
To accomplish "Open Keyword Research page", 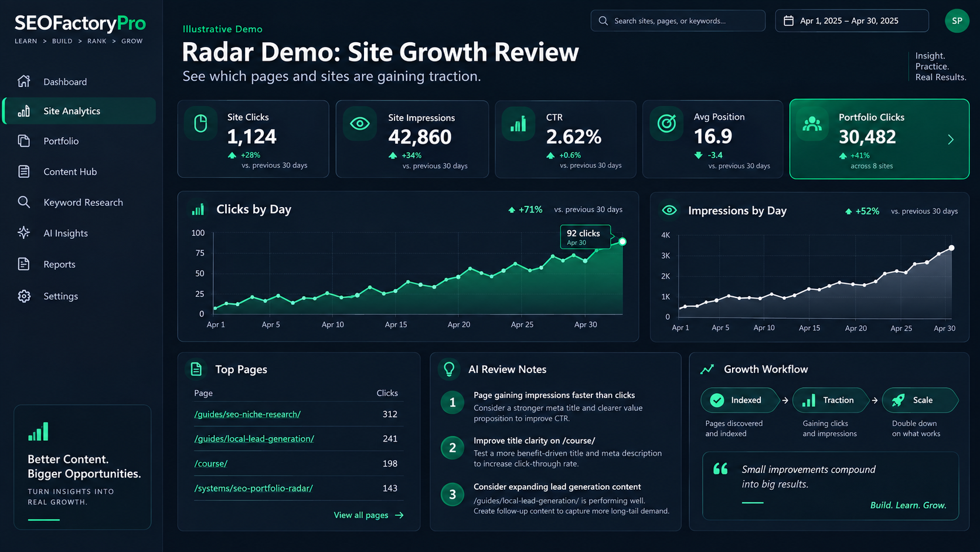I will coord(80,202).
